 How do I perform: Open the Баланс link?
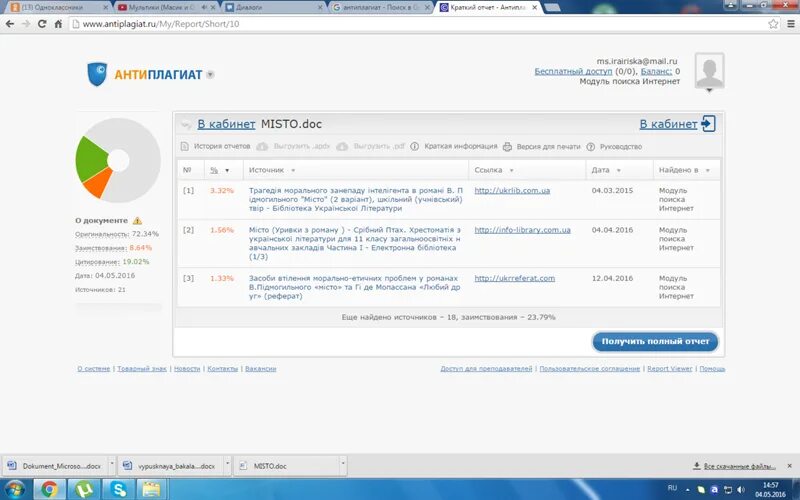656,71
